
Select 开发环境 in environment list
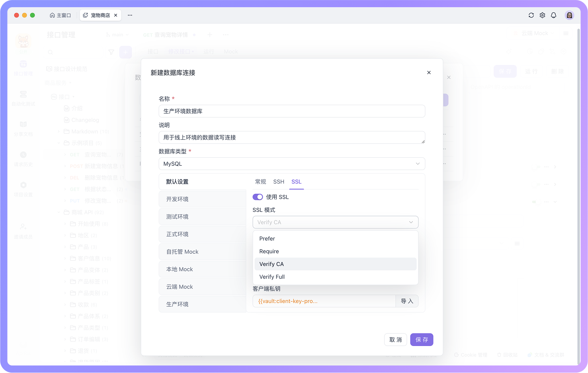202,199
